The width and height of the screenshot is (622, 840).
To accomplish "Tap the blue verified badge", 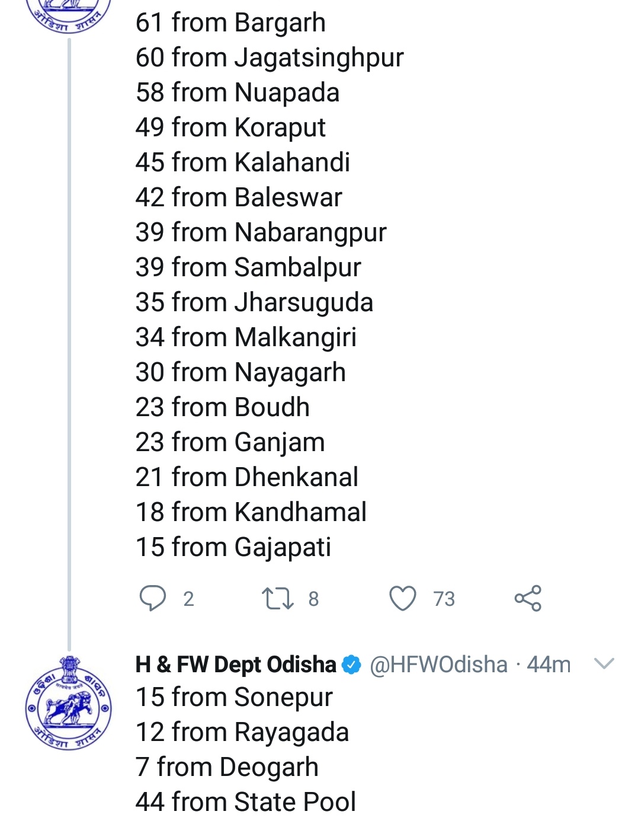I will point(352,665).
